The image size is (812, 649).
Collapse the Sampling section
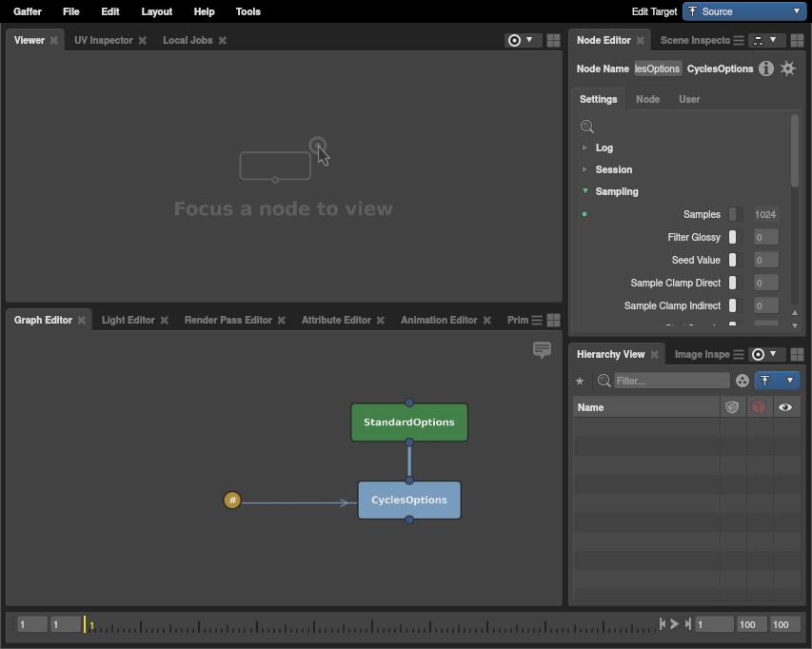tap(584, 191)
